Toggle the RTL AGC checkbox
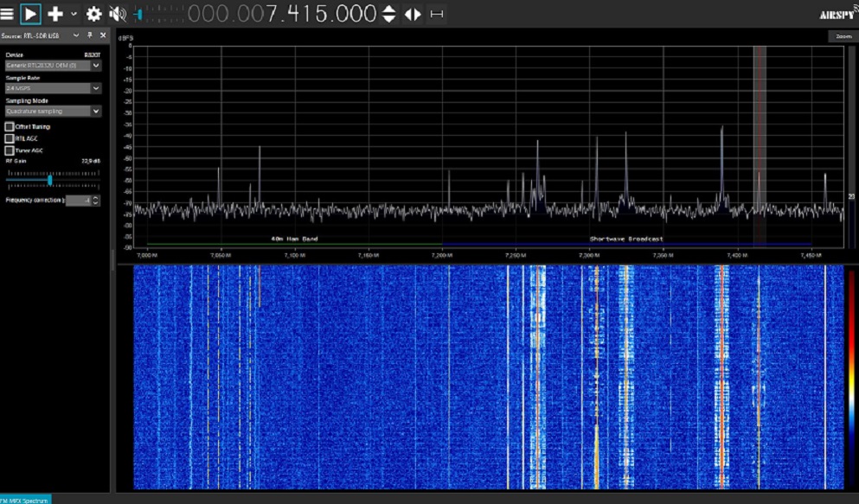The width and height of the screenshot is (859, 504). tap(10, 138)
